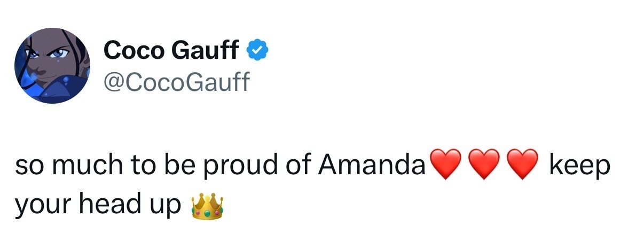Click the cartoon character's eye in avatar

[x=61, y=52]
